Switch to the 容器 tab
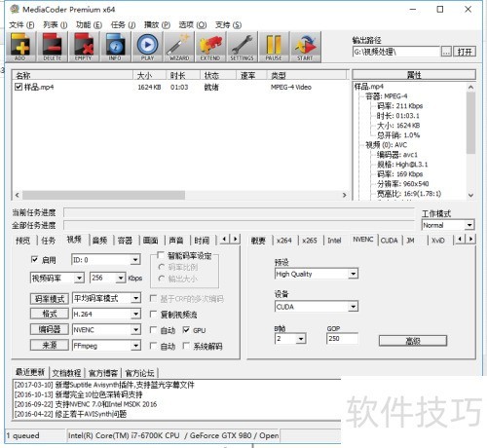The image size is (487, 448). pos(125,241)
